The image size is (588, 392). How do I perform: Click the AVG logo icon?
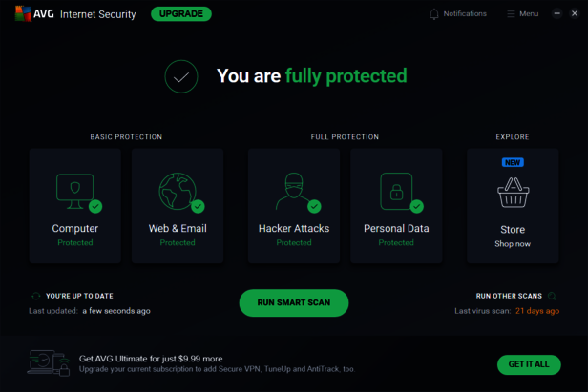pos(22,14)
